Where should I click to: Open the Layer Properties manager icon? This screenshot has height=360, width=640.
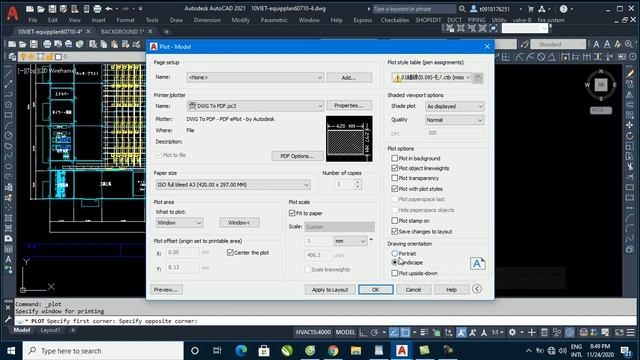coord(12,57)
